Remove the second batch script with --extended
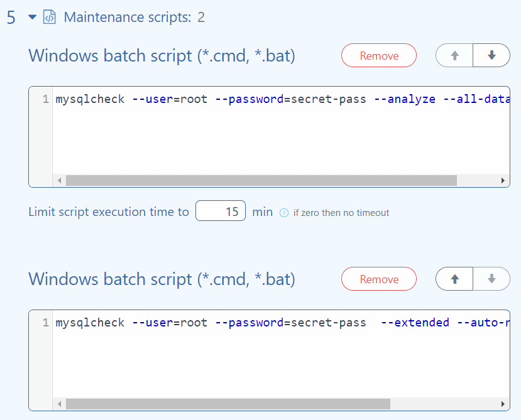 tap(378, 279)
